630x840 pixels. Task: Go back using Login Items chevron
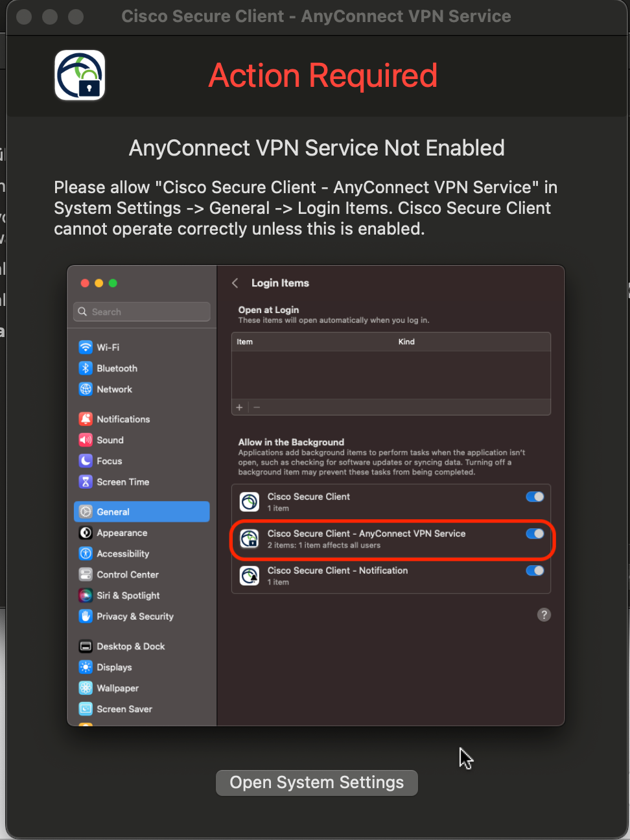pos(235,283)
